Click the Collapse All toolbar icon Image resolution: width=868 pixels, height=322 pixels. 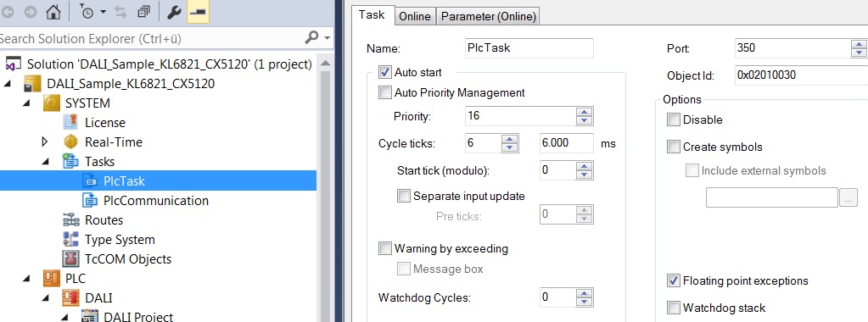(143, 12)
